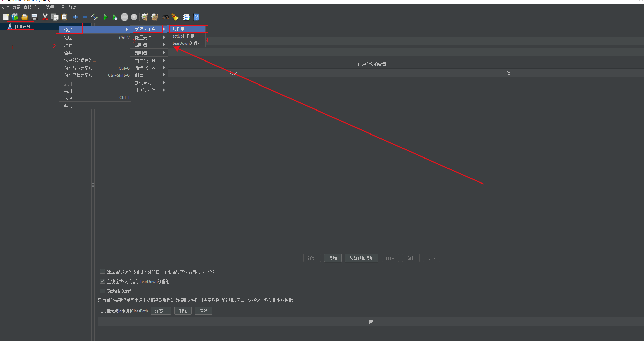Image resolution: width=644 pixels, height=341 pixels.
Task: Click the Reset search yellow broom icon
Action: coord(175,17)
